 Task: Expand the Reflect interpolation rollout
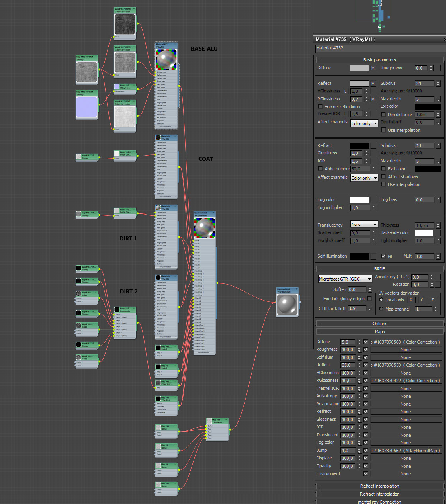pyautogui.click(x=379, y=486)
